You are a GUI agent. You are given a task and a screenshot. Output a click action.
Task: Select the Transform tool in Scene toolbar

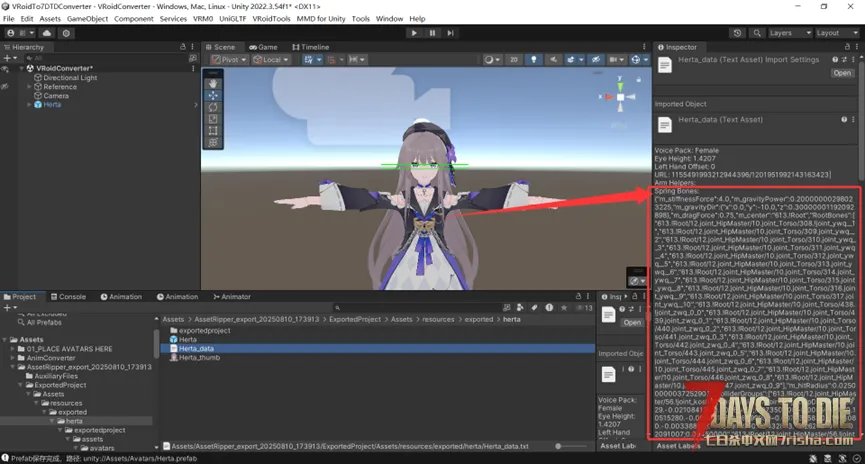coord(213,142)
